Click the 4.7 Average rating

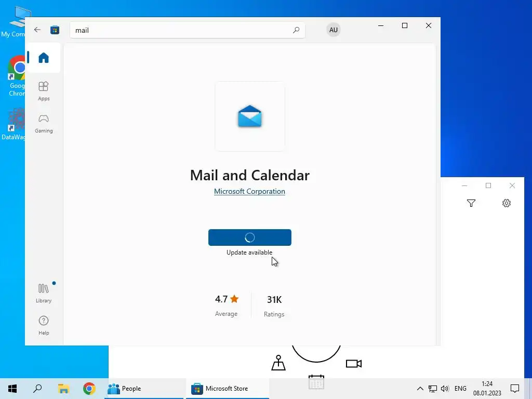point(227,305)
